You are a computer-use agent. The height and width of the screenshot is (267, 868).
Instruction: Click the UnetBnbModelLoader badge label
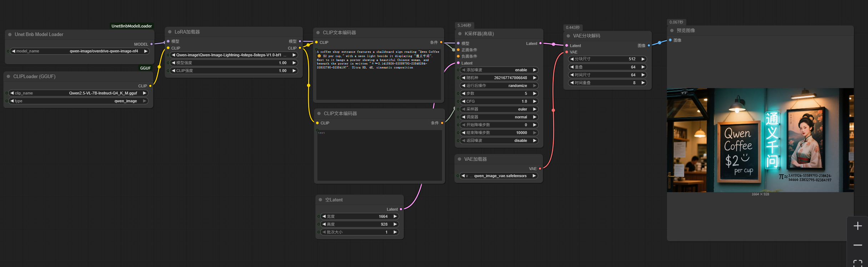[x=132, y=26]
